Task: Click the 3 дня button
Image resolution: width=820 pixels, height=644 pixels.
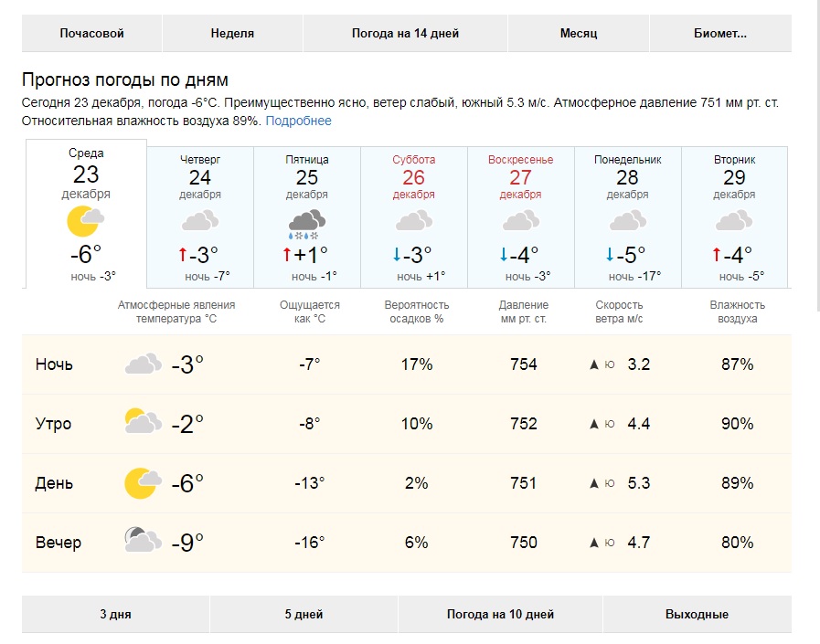Action: coord(115,614)
